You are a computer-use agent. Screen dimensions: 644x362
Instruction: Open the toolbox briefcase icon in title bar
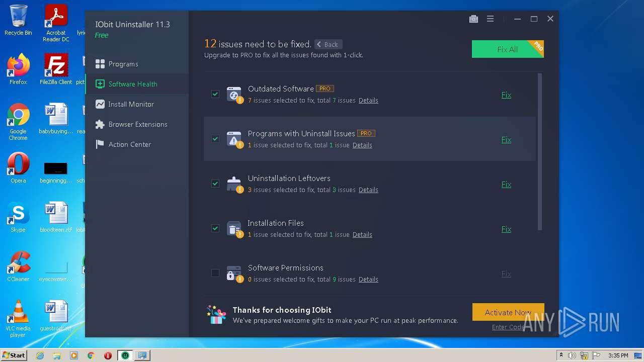473,19
